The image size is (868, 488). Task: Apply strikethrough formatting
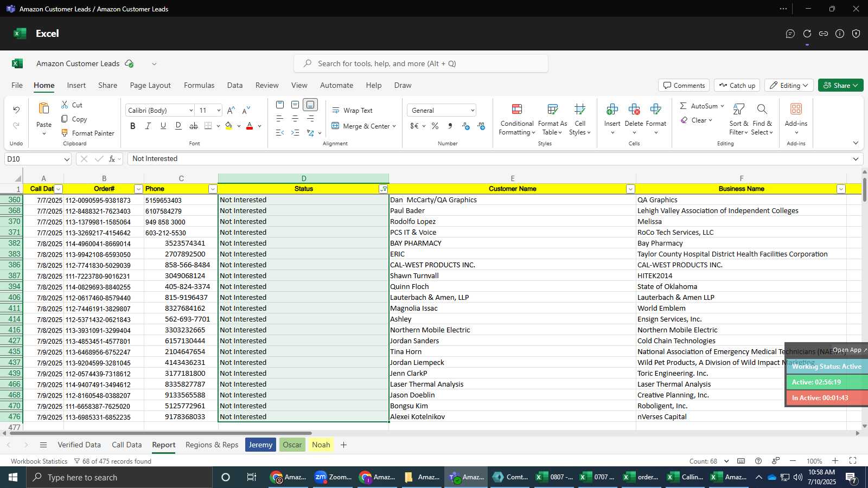pos(194,126)
